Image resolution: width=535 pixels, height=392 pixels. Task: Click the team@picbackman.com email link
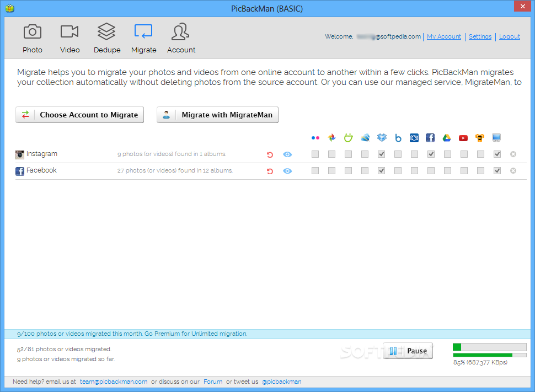pyautogui.click(x=114, y=382)
